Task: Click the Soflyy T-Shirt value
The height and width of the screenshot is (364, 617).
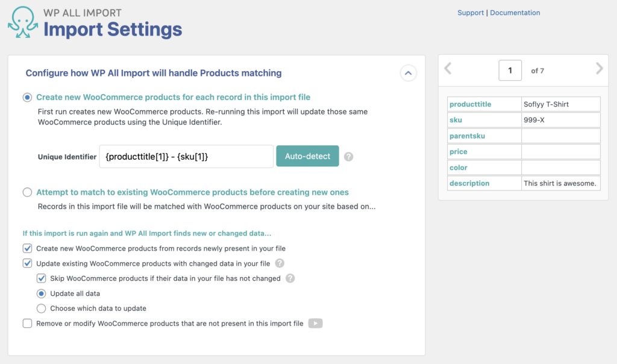Action: 546,104
